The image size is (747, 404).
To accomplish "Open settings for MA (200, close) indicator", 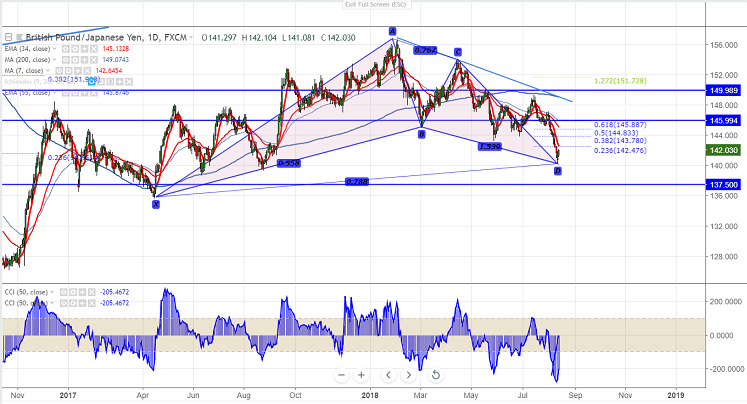I will click(75, 60).
